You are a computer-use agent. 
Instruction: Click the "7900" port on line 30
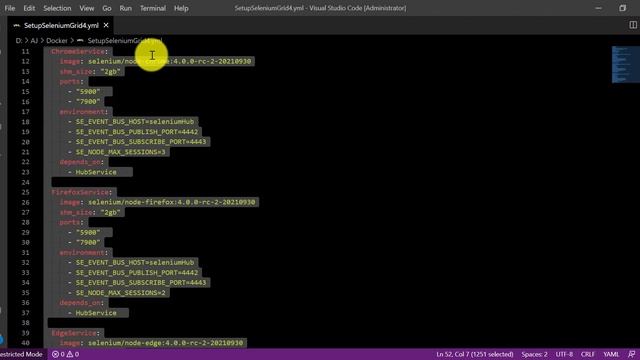tap(88, 242)
